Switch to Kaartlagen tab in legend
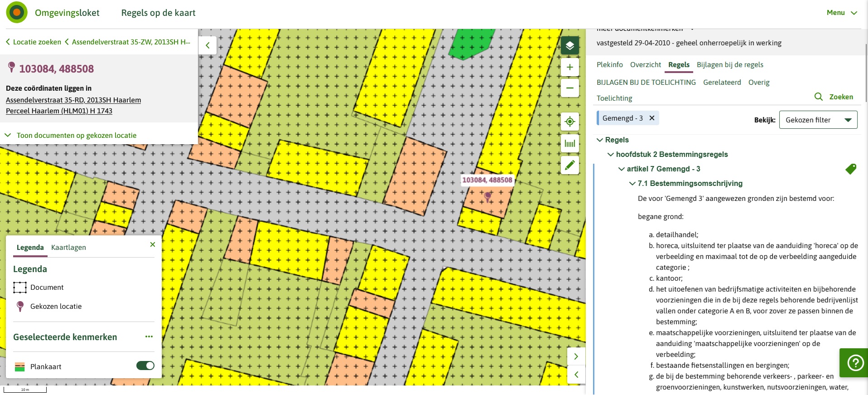The image size is (868, 395). pos(68,247)
